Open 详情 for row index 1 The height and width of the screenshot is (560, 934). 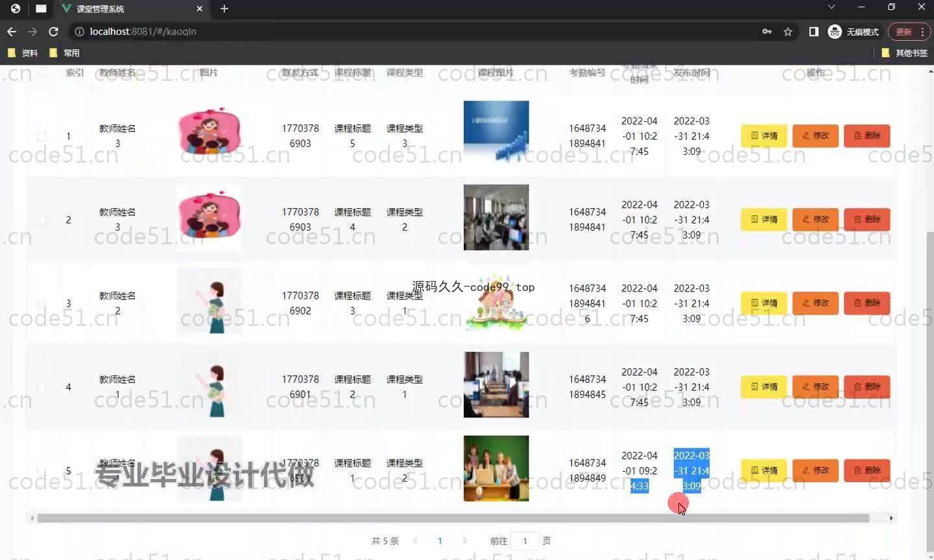pyautogui.click(x=764, y=135)
